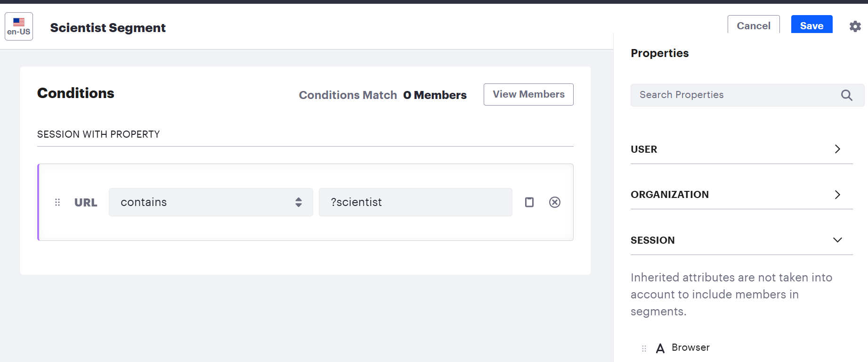Open the settings gear icon
The height and width of the screenshot is (362, 868).
[855, 26]
